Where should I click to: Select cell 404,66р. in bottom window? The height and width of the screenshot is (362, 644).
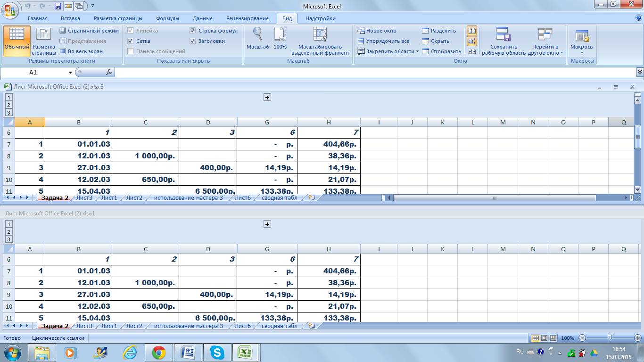pyautogui.click(x=329, y=271)
